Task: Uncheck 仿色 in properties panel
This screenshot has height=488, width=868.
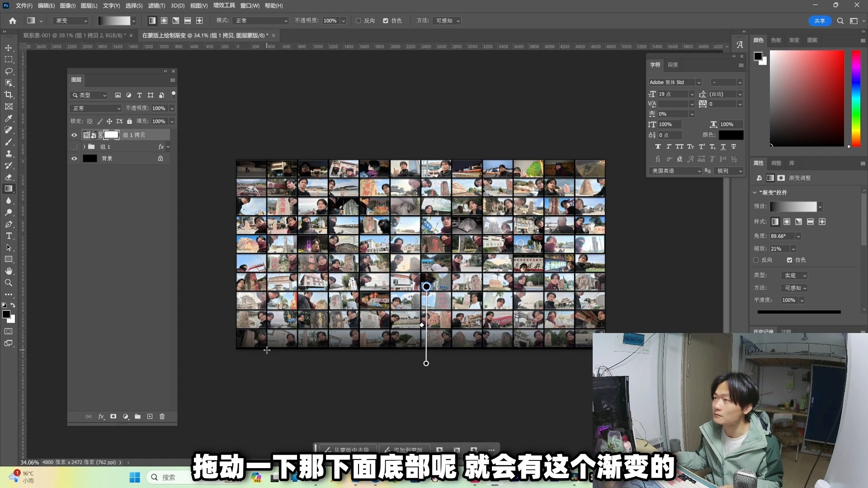Action: point(789,260)
